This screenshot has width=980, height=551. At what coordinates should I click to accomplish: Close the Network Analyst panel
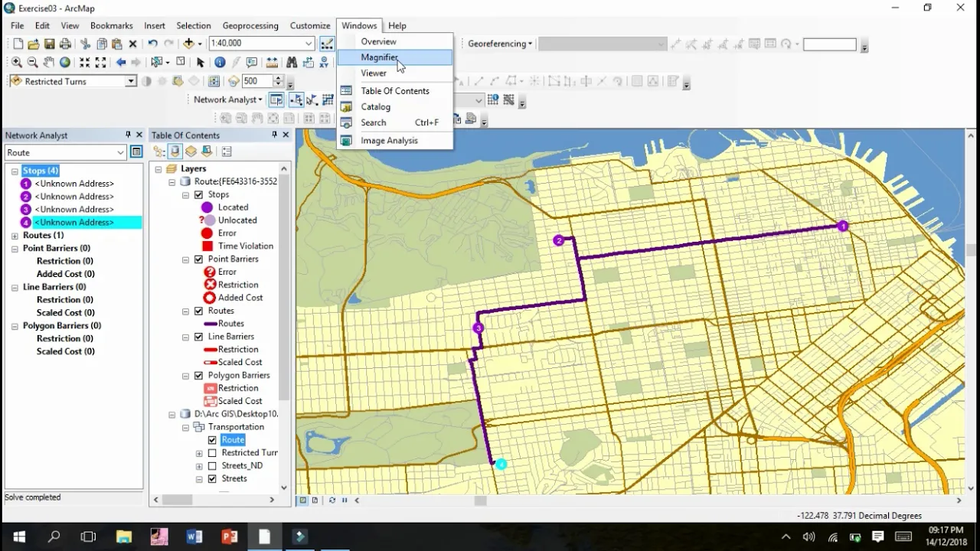139,135
